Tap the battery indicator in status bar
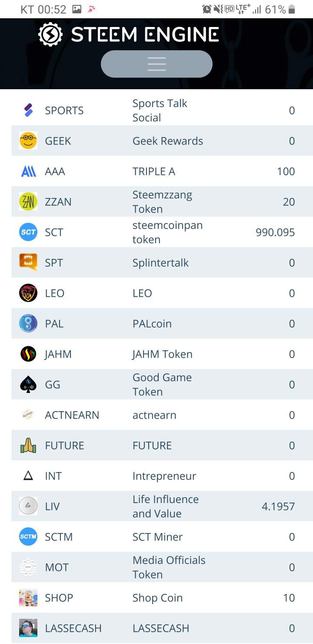The height and width of the screenshot is (644, 313). 292,9
